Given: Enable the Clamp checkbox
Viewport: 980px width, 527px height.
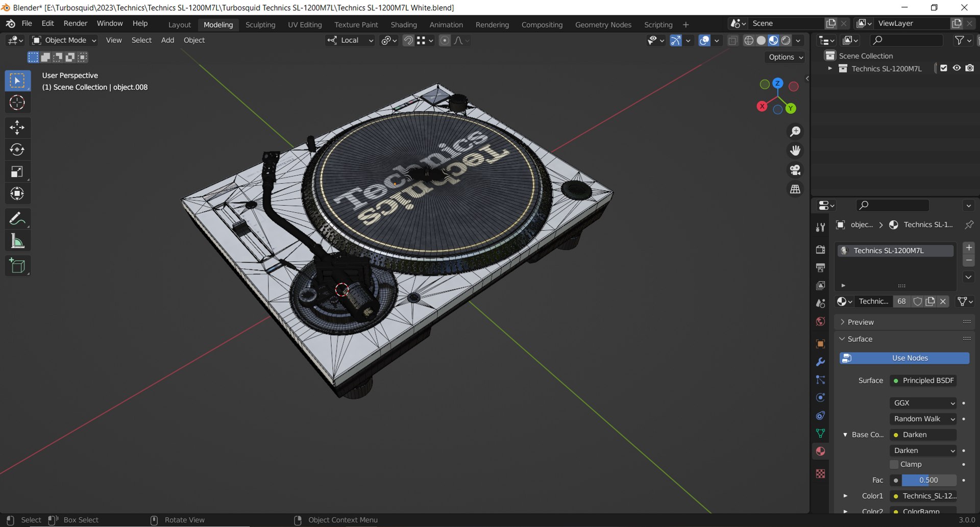Looking at the screenshot, I should pos(894,464).
